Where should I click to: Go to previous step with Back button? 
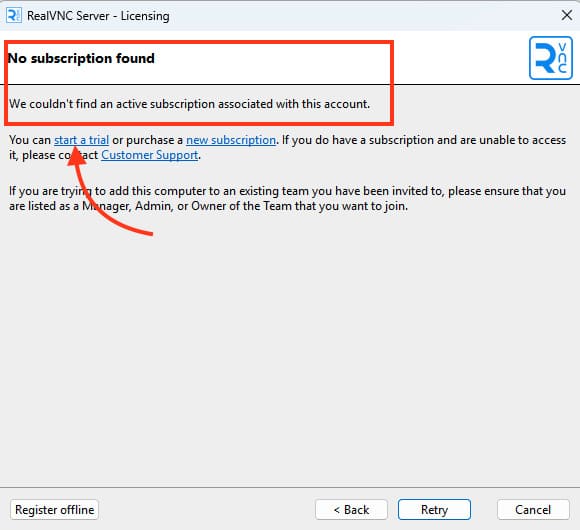pyautogui.click(x=351, y=510)
